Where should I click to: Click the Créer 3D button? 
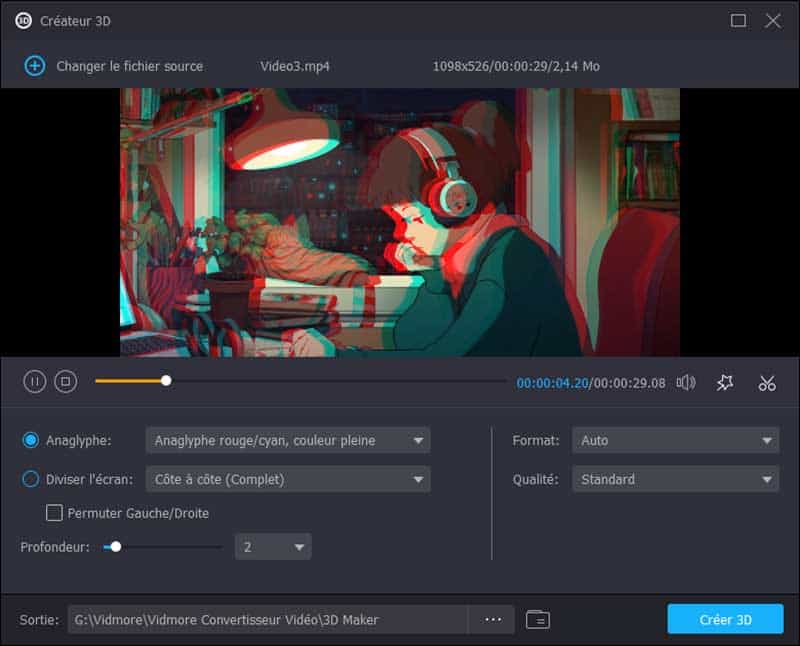[726, 620]
